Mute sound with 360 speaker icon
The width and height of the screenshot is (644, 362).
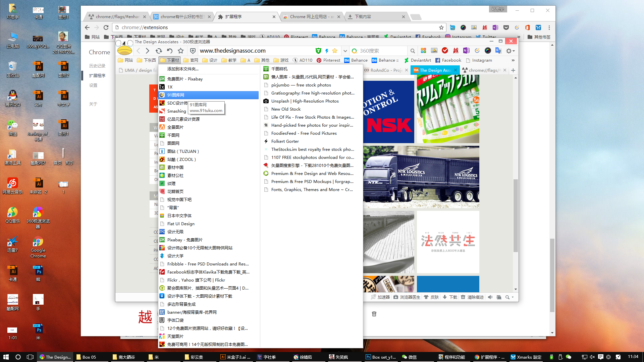pos(490,297)
